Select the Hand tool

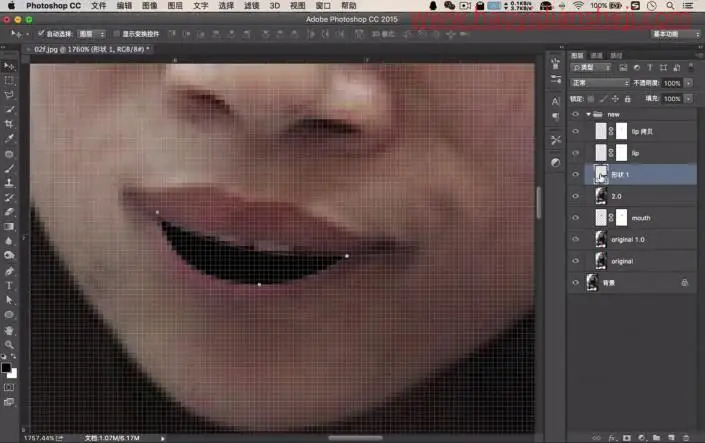(9, 331)
